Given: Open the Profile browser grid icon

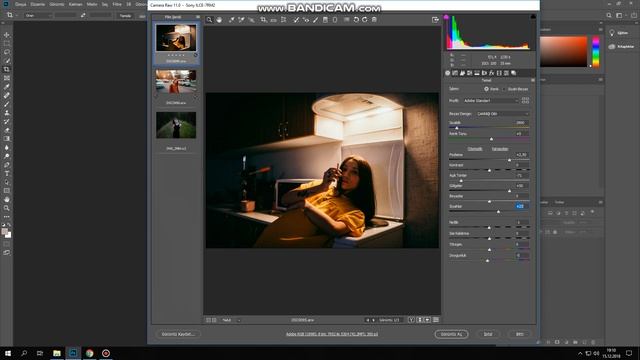Looking at the screenshot, I should click(525, 100).
